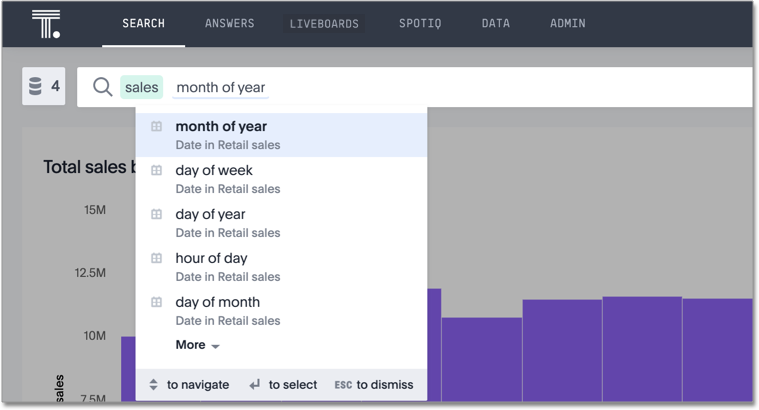
Task: Click the sales token in search bar
Action: [x=141, y=87]
